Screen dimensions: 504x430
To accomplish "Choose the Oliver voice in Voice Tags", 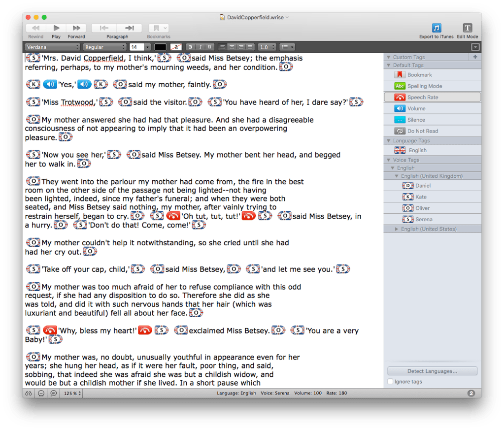I will (422, 208).
